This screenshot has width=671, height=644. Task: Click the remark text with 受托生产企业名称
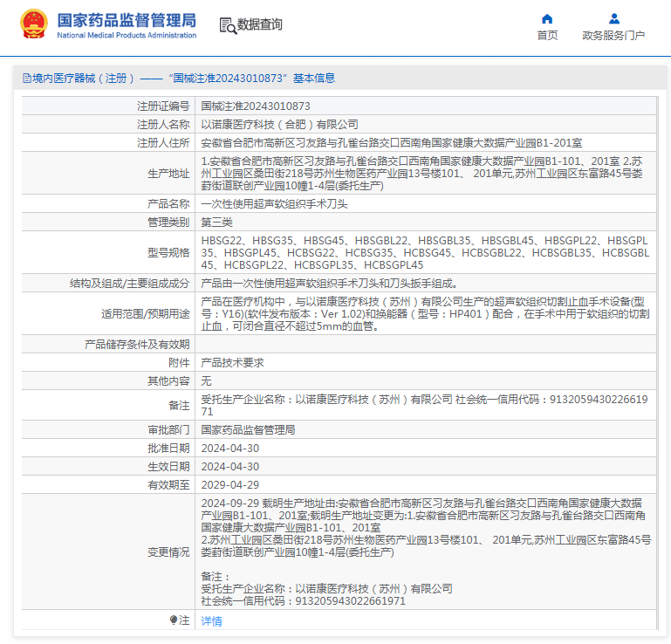coord(425,405)
